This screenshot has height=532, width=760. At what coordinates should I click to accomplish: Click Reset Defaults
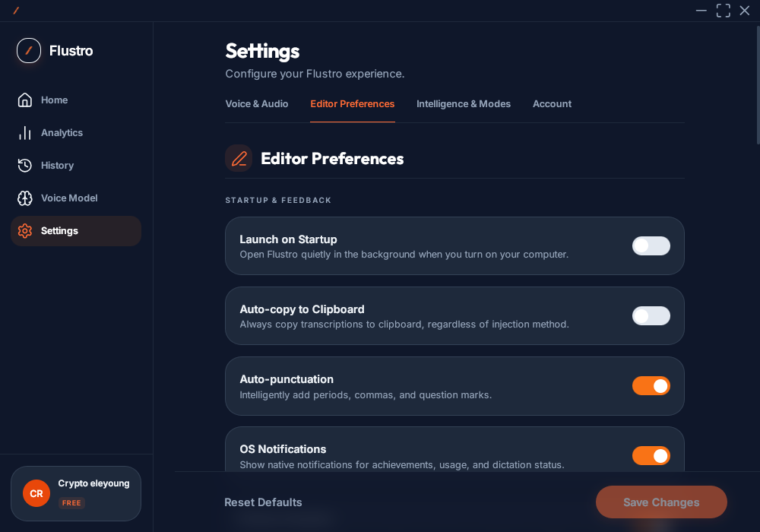(x=263, y=502)
